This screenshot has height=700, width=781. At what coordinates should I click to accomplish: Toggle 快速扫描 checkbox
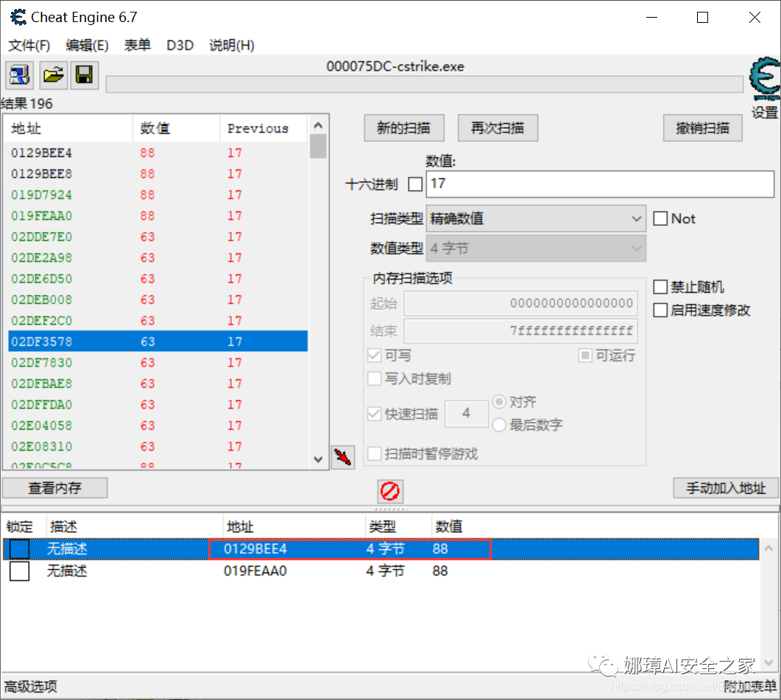tap(375, 414)
